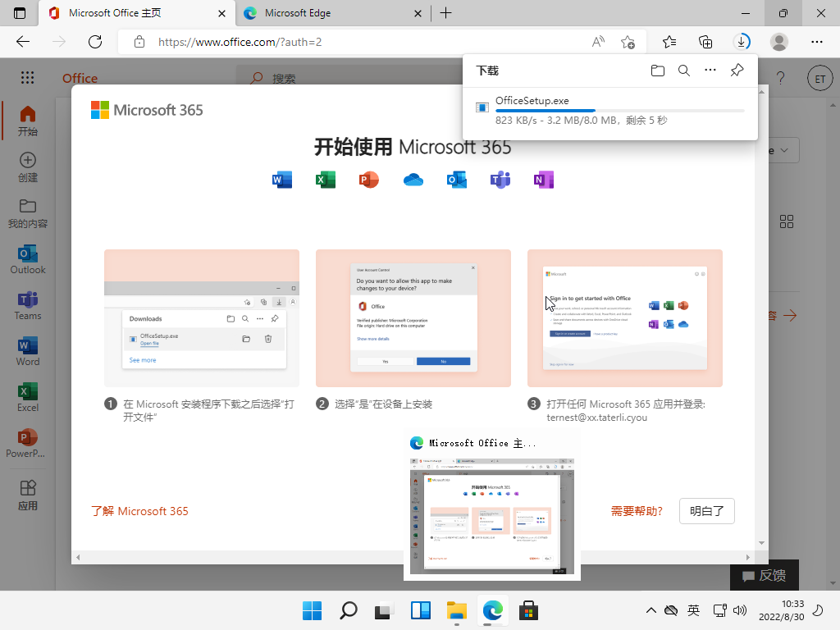Click the OfficeSetup.exe download item
Viewport: 840px width, 630px height.
(x=610, y=111)
